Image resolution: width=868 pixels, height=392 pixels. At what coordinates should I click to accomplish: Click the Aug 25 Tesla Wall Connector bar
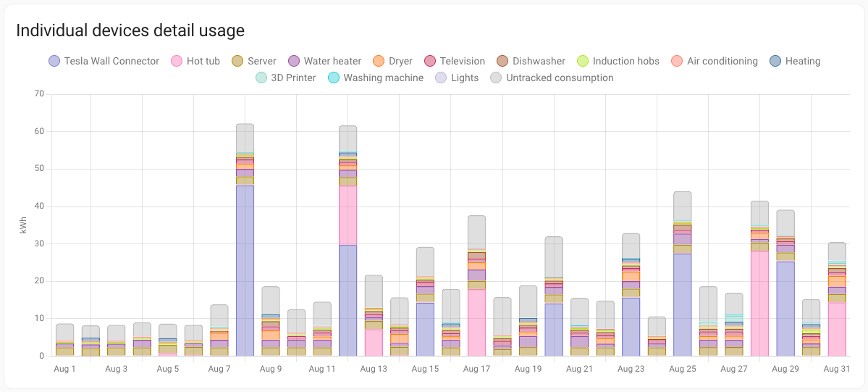(682, 304)
